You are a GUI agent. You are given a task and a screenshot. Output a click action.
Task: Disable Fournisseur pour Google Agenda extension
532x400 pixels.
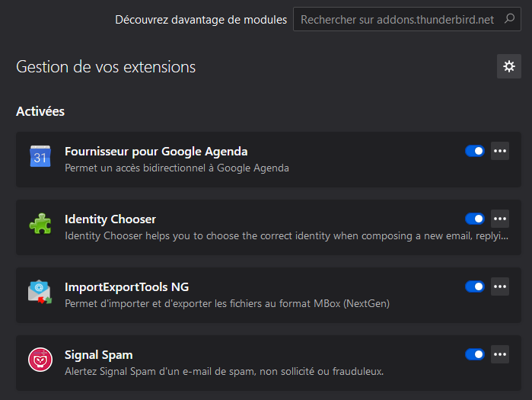(475, 151)
